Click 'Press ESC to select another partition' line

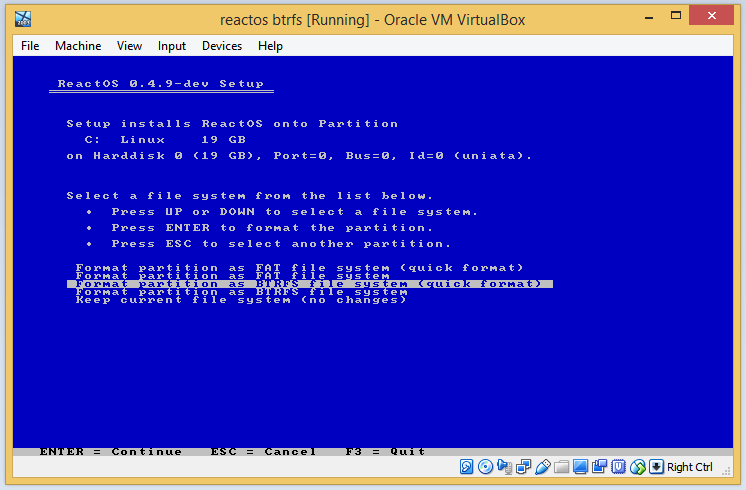281,244
